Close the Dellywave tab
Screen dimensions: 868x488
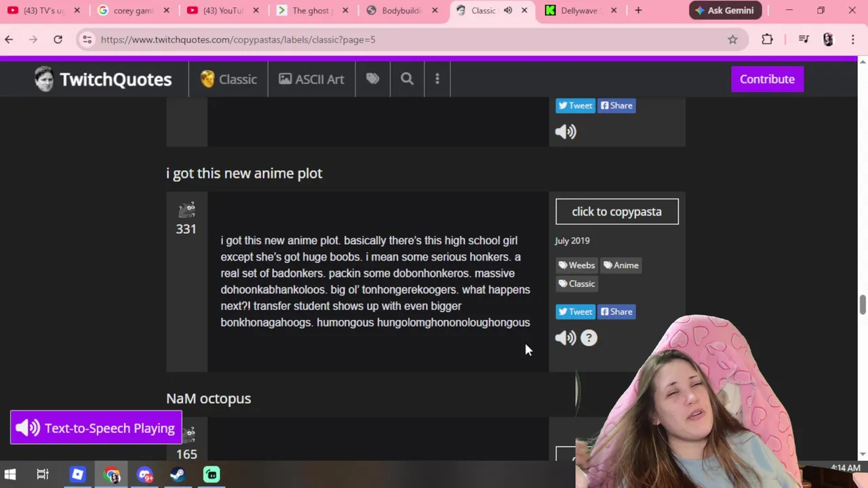(614, 10)
